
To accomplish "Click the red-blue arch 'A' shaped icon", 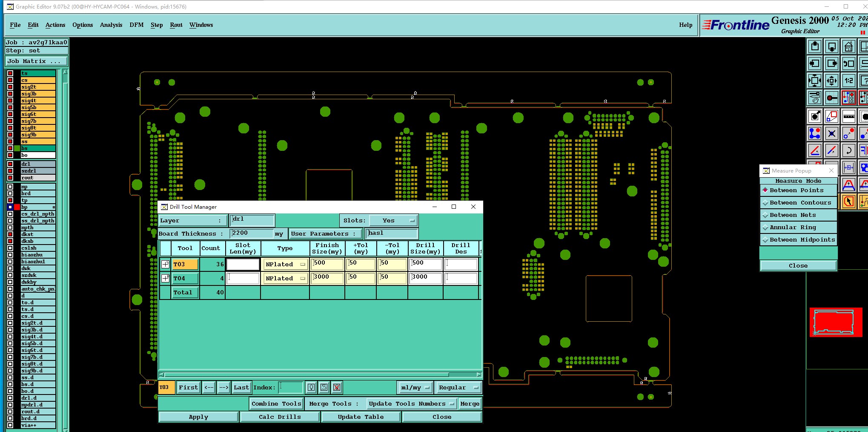I will pyautogui.click(x=849, y=184).
